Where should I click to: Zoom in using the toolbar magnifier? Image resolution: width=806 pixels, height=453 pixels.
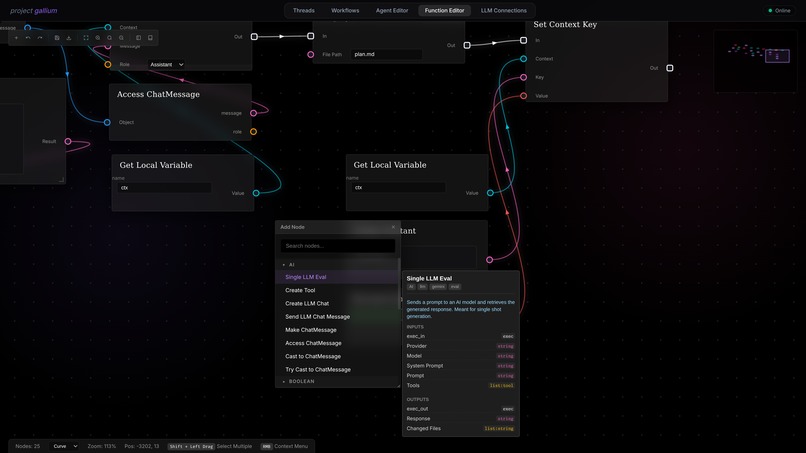click(98, 38)
